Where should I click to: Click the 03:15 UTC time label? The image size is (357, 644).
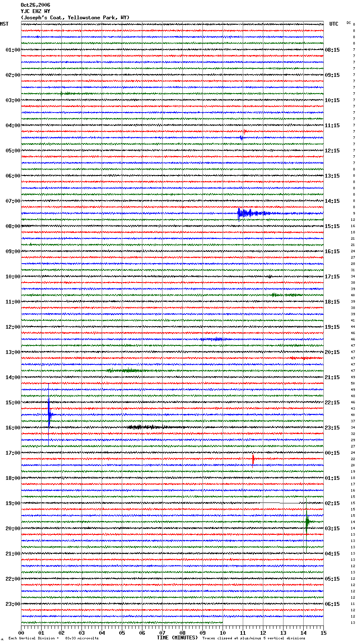tap(332, 529)
